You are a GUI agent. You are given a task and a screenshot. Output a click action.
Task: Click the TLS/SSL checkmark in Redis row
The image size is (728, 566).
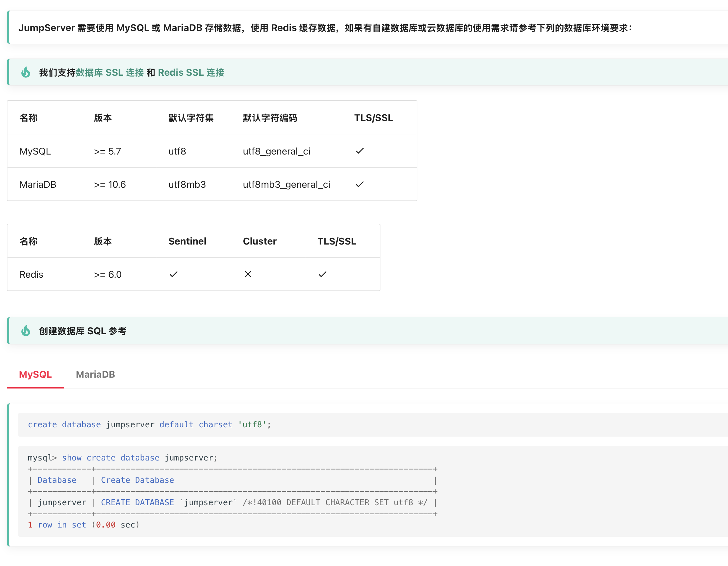click(322, 274)
